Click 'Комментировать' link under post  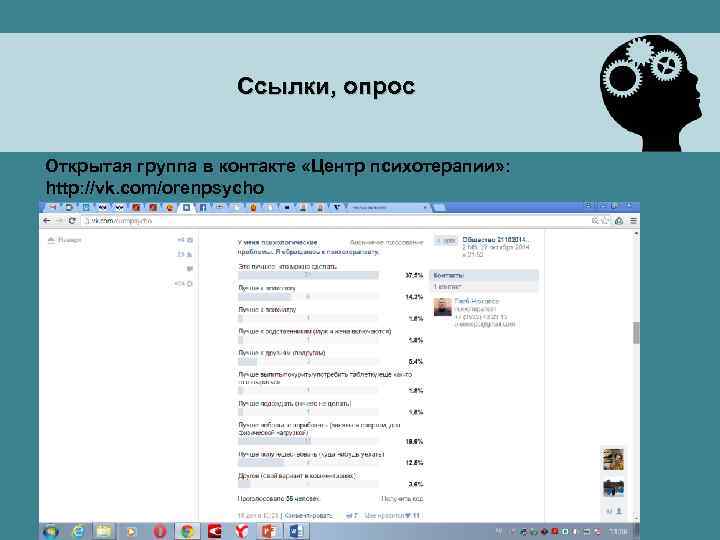coord(309,516)
